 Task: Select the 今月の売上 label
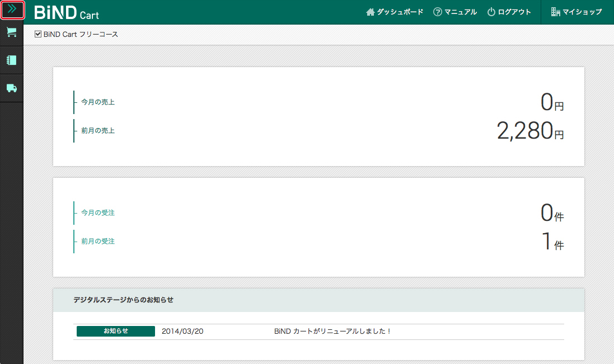[98, 102]
